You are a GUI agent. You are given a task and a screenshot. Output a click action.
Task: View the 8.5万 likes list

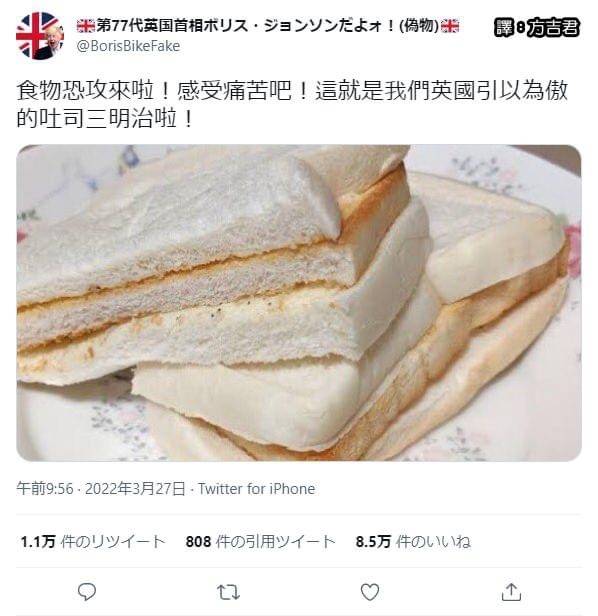(x=413, y=541)
